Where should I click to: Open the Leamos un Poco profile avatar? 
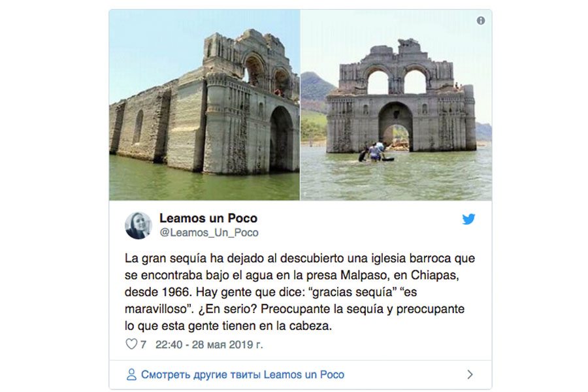[x=138, y=225]
